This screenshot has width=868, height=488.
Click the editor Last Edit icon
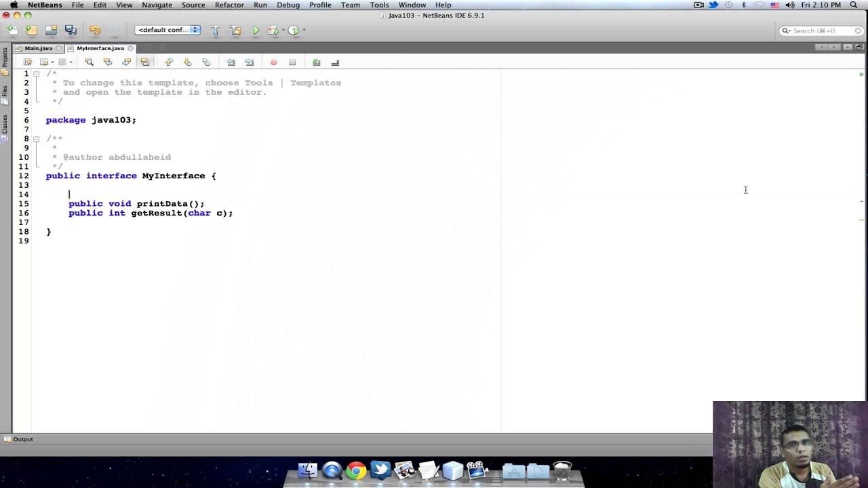click(x=28, y=62)
